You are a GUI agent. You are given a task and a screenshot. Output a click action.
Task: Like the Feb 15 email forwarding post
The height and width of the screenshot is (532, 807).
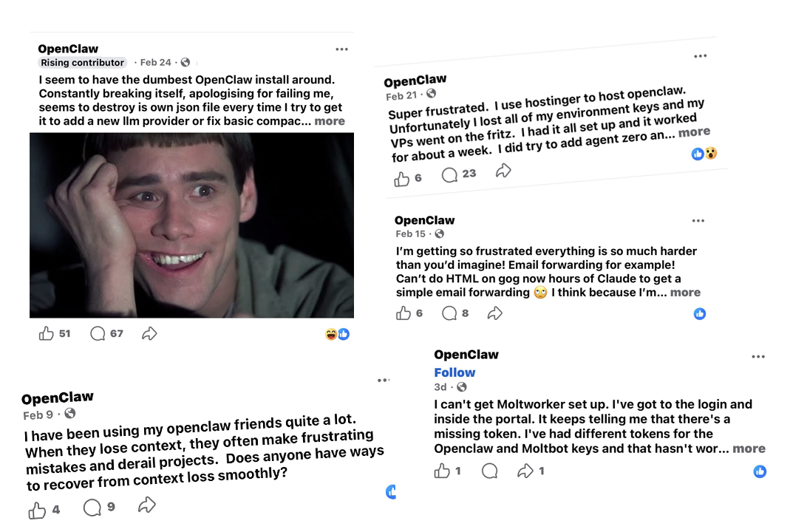(403, 313)
